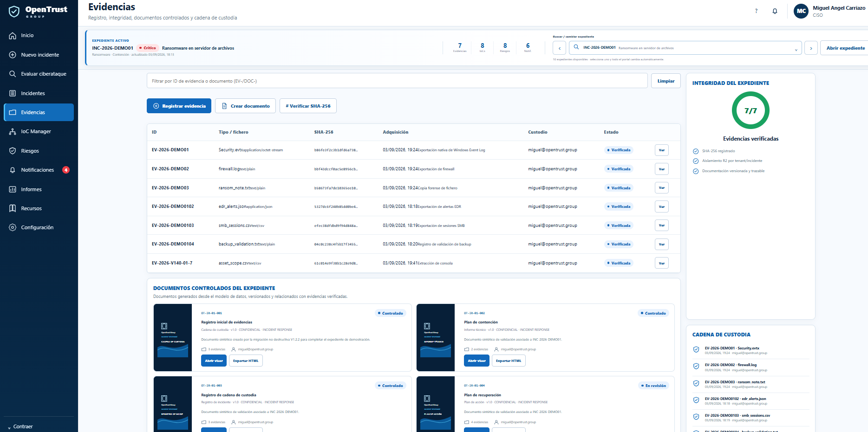Open viewer for Registro inicial de evidencias

[214, 361]
